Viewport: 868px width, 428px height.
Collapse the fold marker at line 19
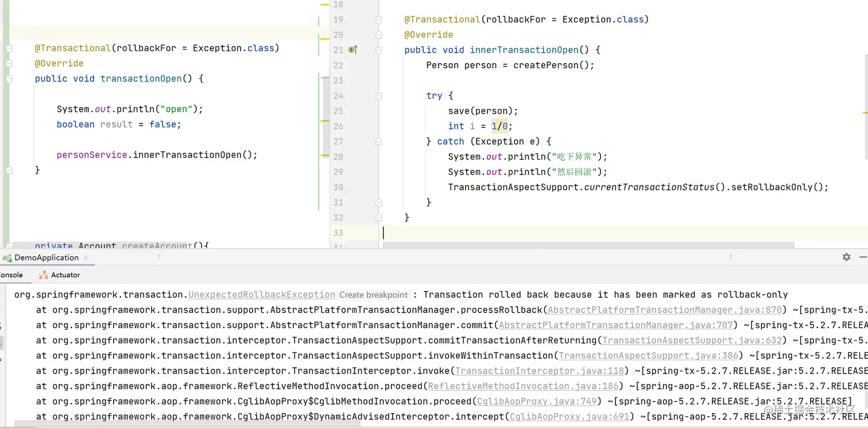pyautogui.click(x=378, y=20)
